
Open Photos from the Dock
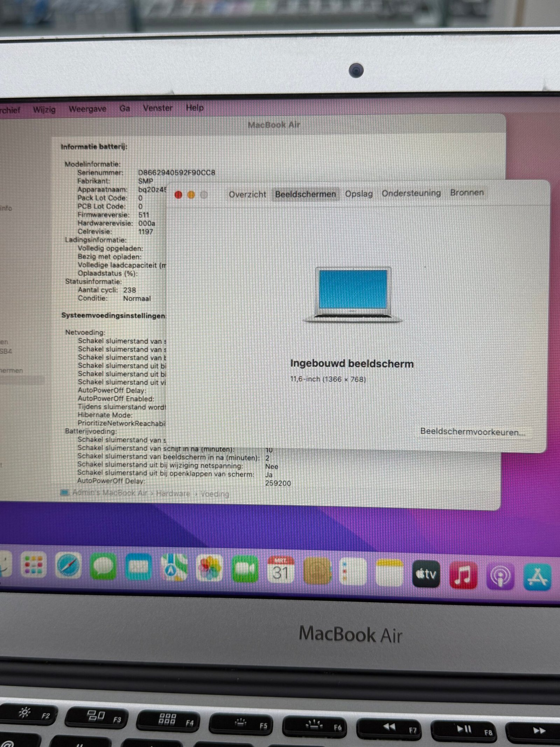pos(209,568)
